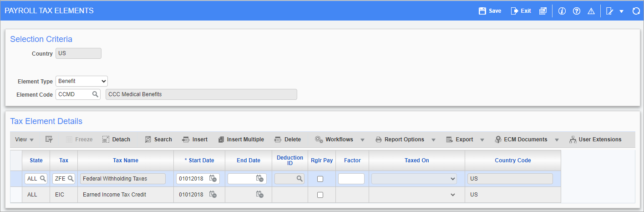This screenshot has height=212, width=644.
Task: Sort by the Tax Name column header
Action: pos(126,160)
